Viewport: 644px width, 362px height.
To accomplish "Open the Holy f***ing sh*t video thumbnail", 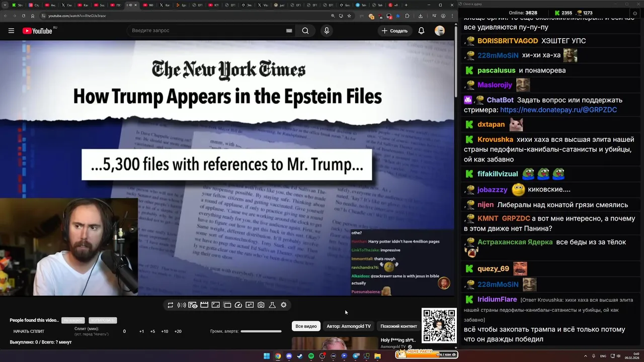I will click(335, 343).
